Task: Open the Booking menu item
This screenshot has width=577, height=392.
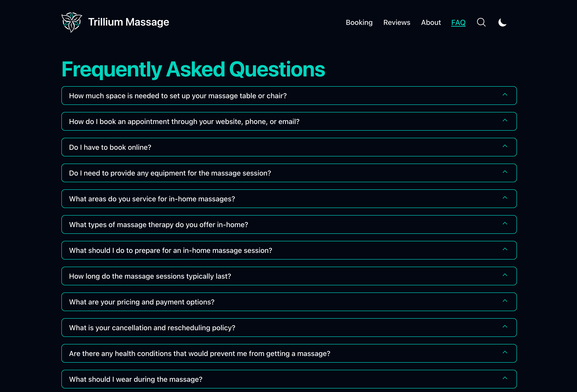Action: [359, 22]
